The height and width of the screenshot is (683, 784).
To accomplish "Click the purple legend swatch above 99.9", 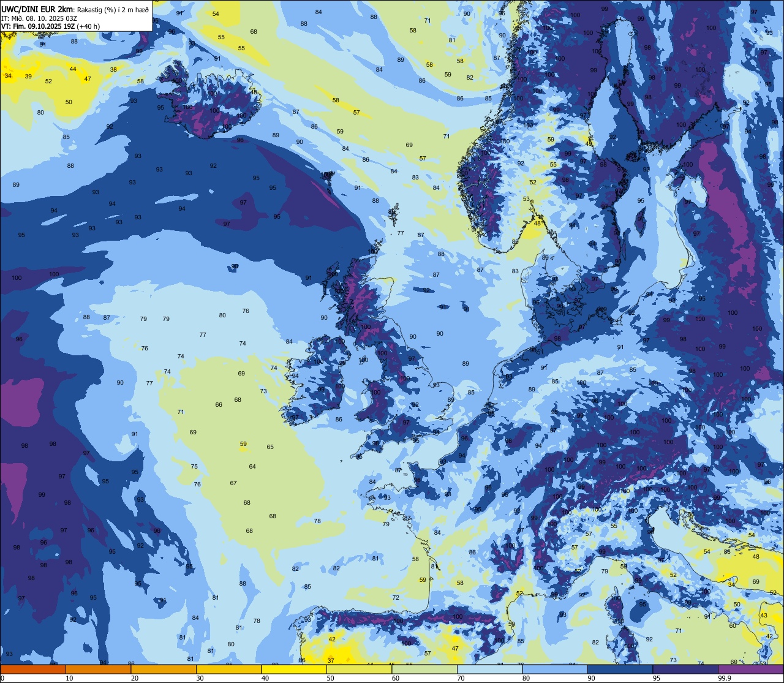I will pyautogui.click(x=750, y=670).
